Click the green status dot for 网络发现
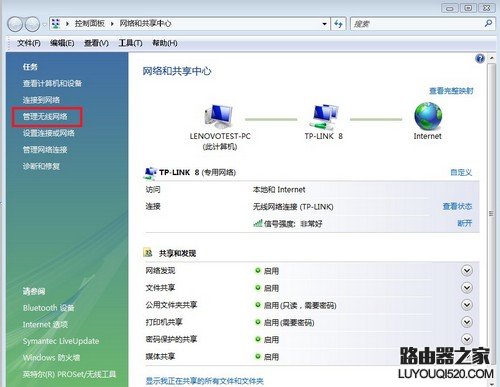 (258, 270)
